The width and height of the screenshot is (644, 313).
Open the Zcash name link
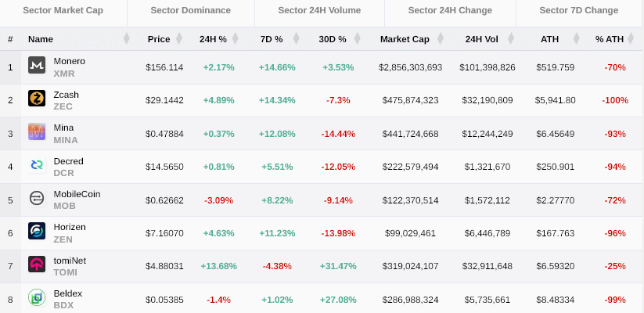(66, 94)
